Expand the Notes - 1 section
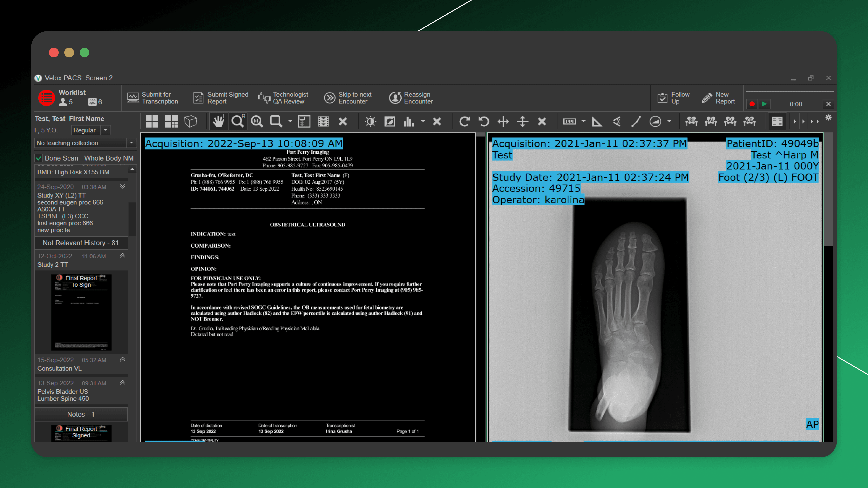The height and width of the screenshot is (488, 868). click(x=81, y=414)
